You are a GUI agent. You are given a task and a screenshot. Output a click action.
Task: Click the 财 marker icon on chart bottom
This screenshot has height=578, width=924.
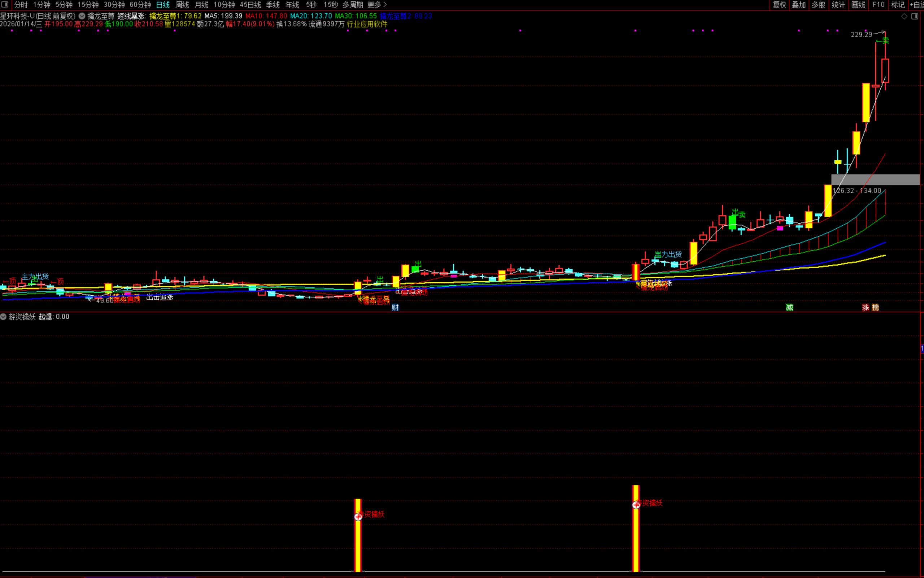point(395,307)
